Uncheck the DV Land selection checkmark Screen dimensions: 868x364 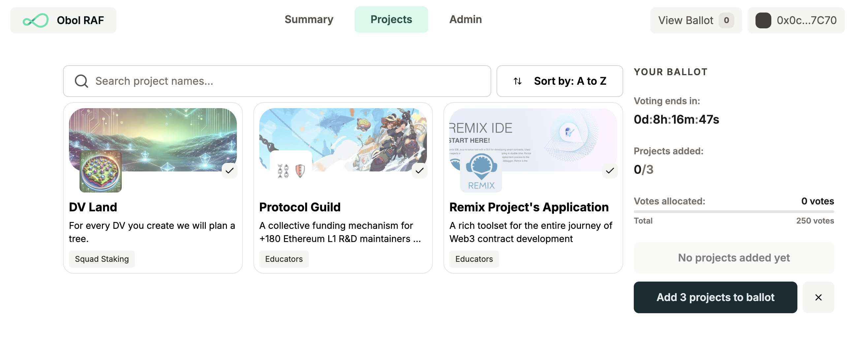230,171
